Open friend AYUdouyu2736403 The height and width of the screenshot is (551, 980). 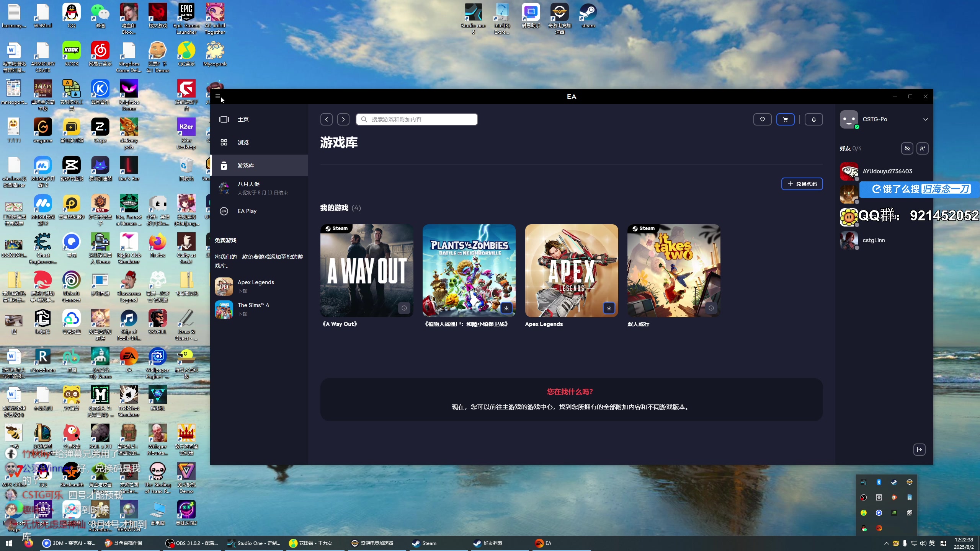coord(884,171)
